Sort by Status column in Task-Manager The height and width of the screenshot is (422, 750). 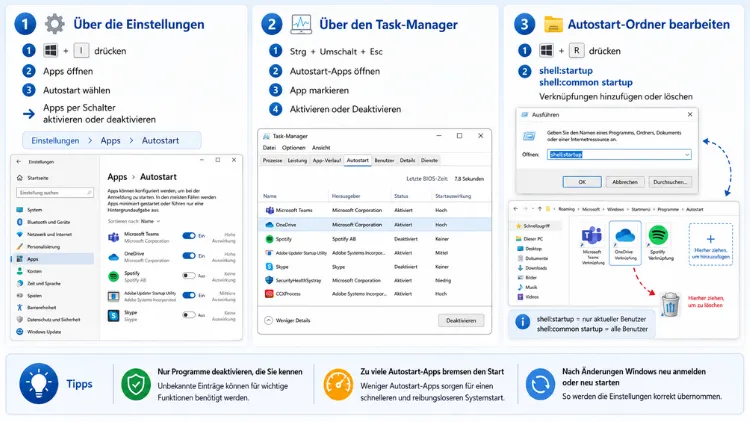[x=401, y=196]
